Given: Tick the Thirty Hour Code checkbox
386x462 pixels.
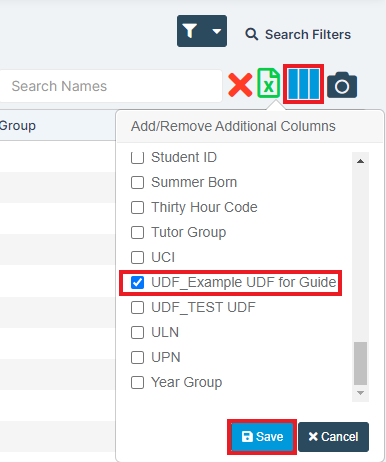Looking at the screenshot, I should (x=137, y=207).
